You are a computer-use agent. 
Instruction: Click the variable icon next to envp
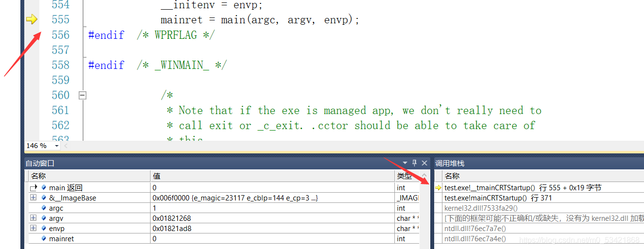click(44, 229)
